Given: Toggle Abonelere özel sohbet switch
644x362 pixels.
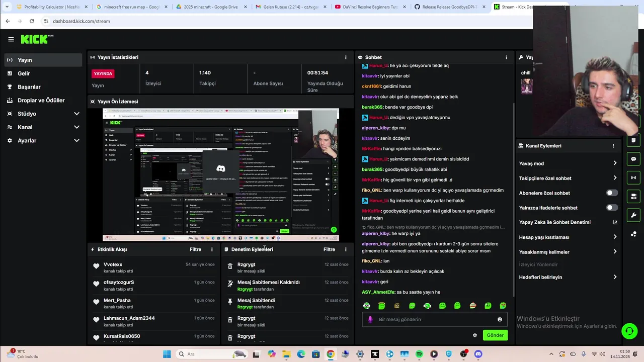Looking at the screenshot, I should coord(612,193).
